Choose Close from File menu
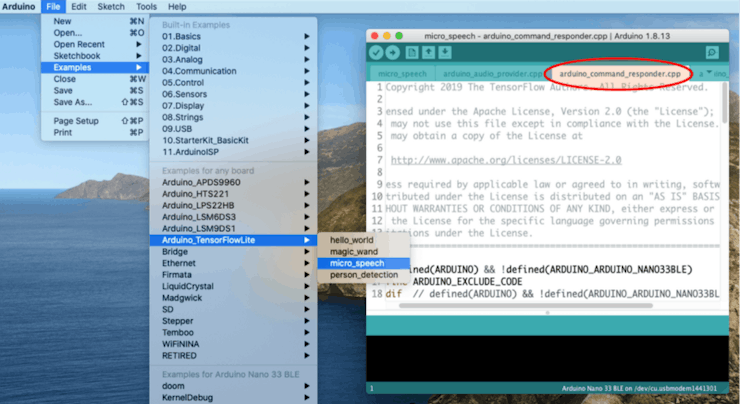Image resolution: width=740 pixels, height=404 pixels. [x=95, y=79]
